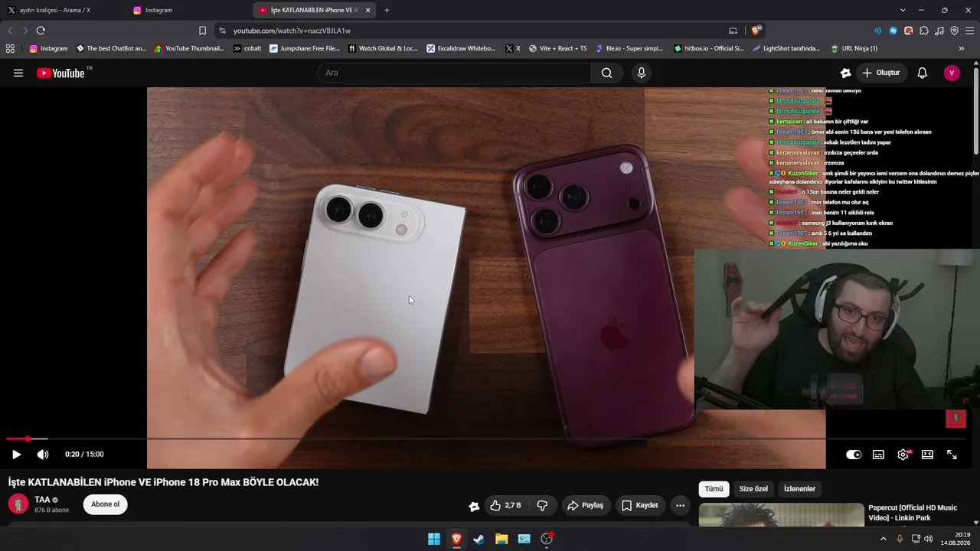
Task: Bookmark this page in address bar
Action: tap(202, 31)
